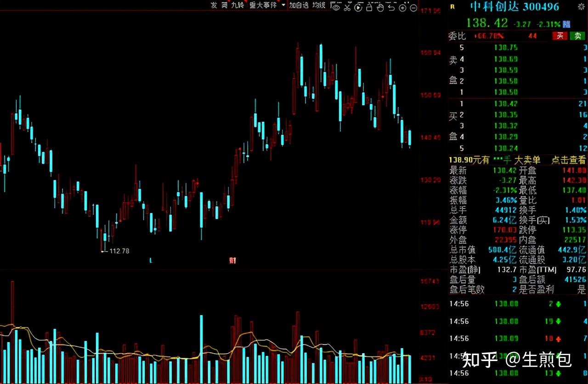Click the 总手 total volume label

point(458,210)
